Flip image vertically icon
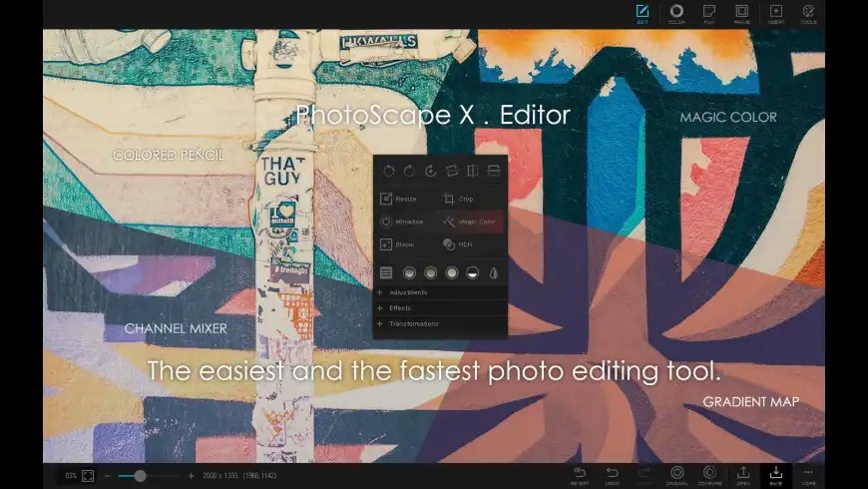The height and width of the screenshot is (489, 868). point(494,171)
